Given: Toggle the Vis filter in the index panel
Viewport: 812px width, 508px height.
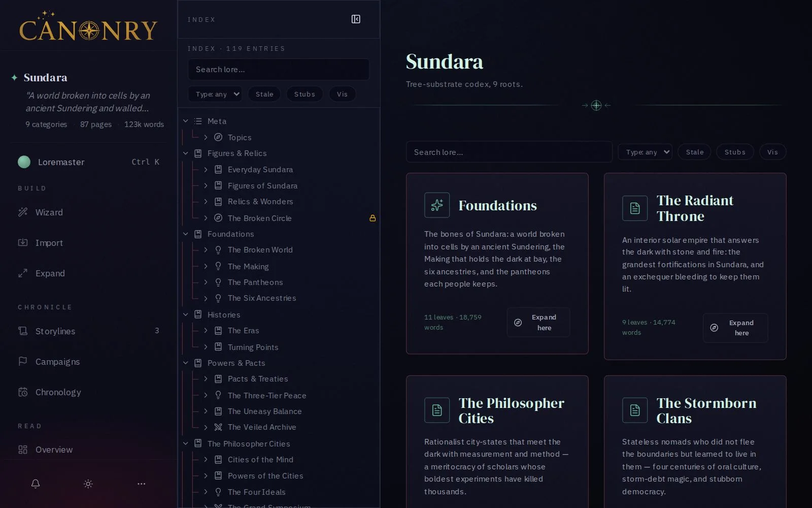Looking at the screenshot, I should (x=342, y=94).
